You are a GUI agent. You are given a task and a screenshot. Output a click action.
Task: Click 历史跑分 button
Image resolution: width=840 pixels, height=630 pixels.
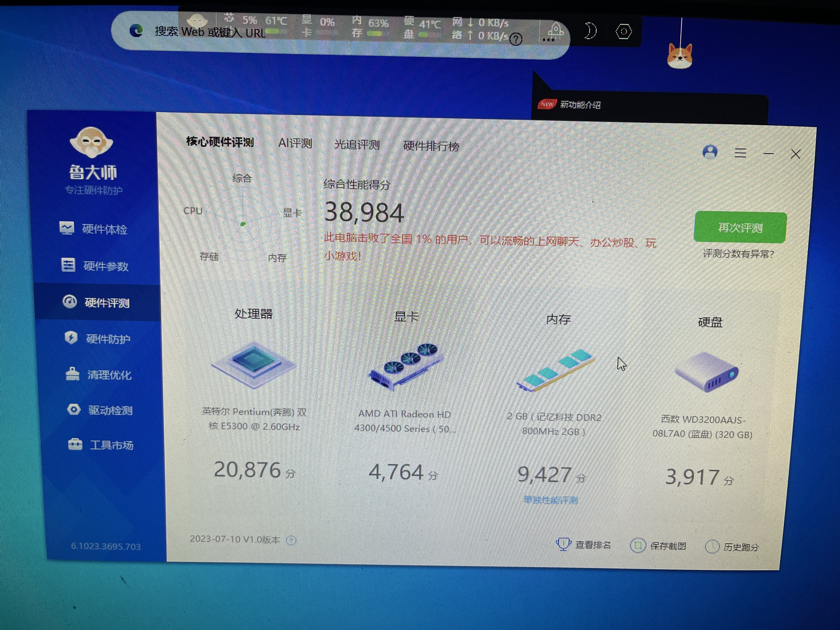pyautogui.click(x=732, y=547)
